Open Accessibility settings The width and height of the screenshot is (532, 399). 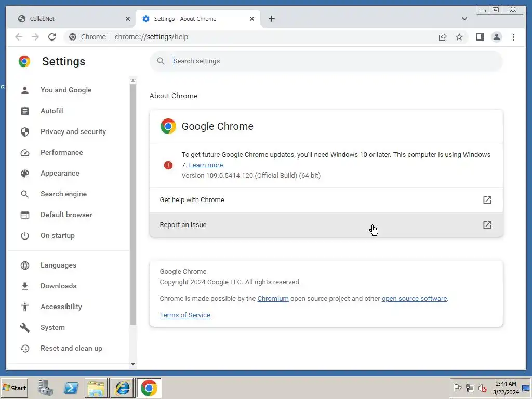click(x=61, y=307)
